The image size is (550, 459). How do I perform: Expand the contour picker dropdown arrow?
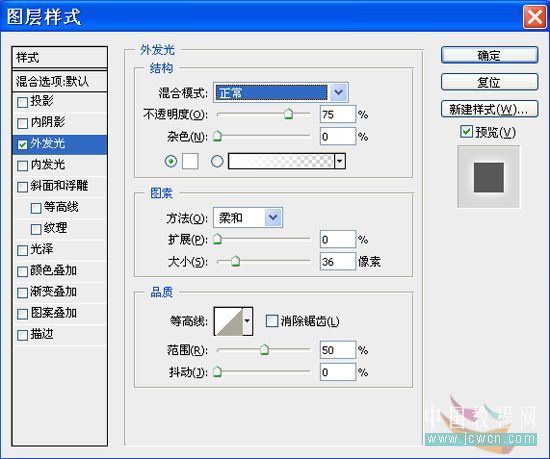[248, 321]
